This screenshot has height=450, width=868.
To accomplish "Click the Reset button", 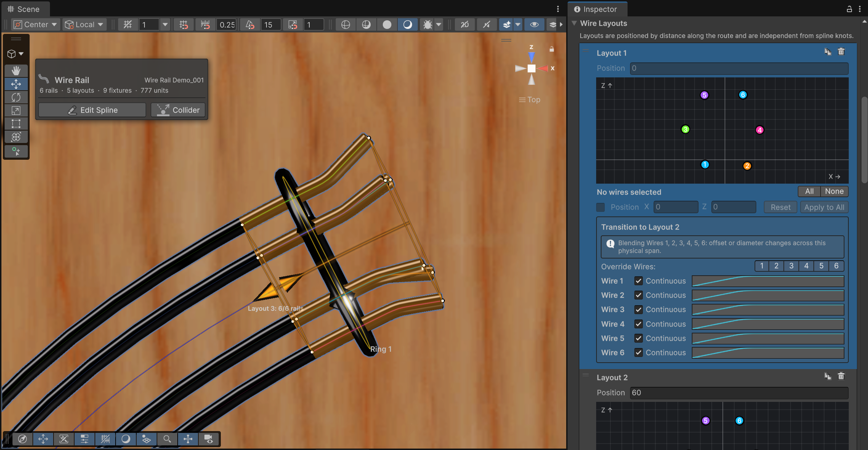I will point(780,207).
